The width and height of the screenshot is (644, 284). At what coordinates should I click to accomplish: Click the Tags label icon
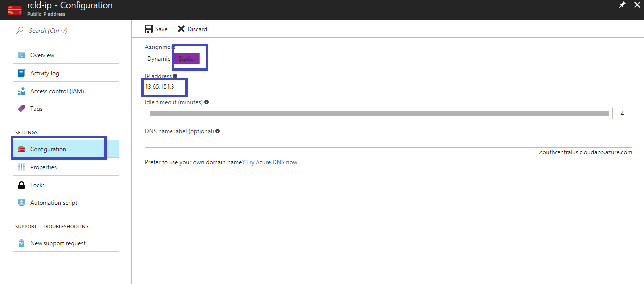click(21, 109)
